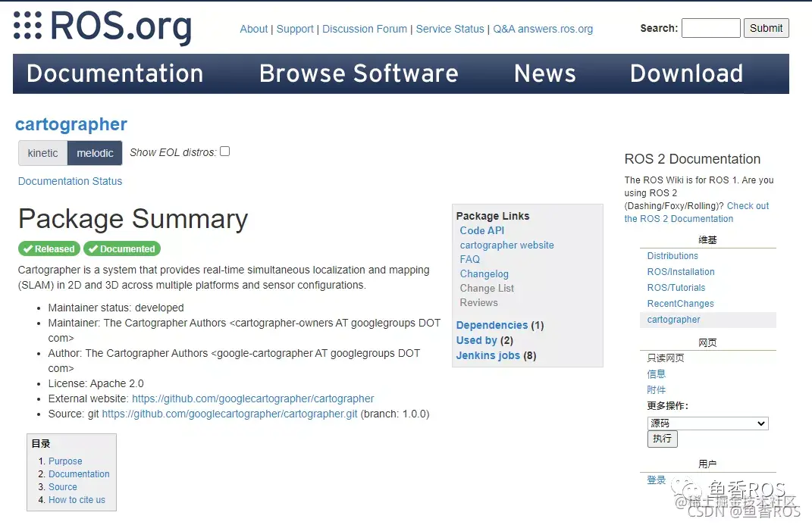Open the Service Status link
812x525 pixels.
[x=450, y=29]
